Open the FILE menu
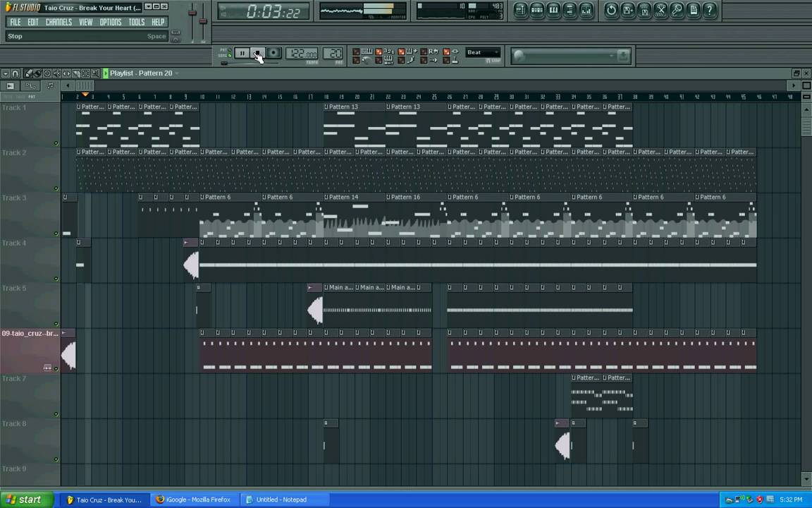This screenshot has width=812, height=508. (16, 23)
